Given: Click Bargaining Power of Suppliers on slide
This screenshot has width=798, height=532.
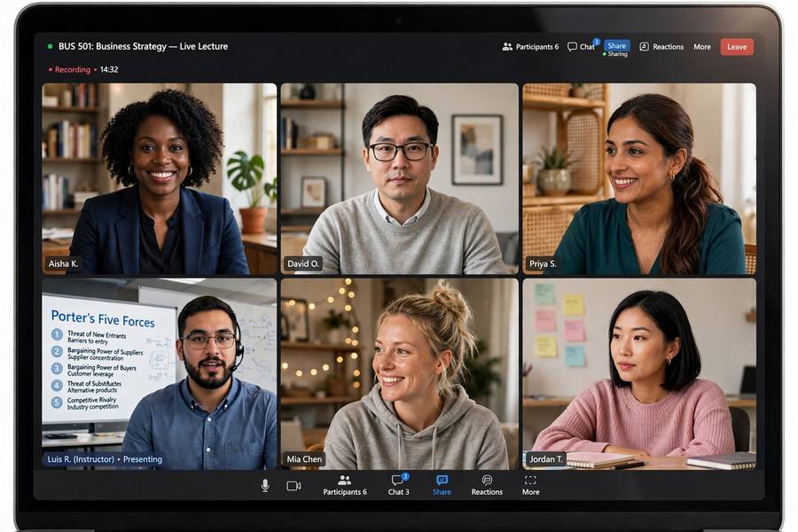Looking at the screenshot, I should tap(106, 351).
